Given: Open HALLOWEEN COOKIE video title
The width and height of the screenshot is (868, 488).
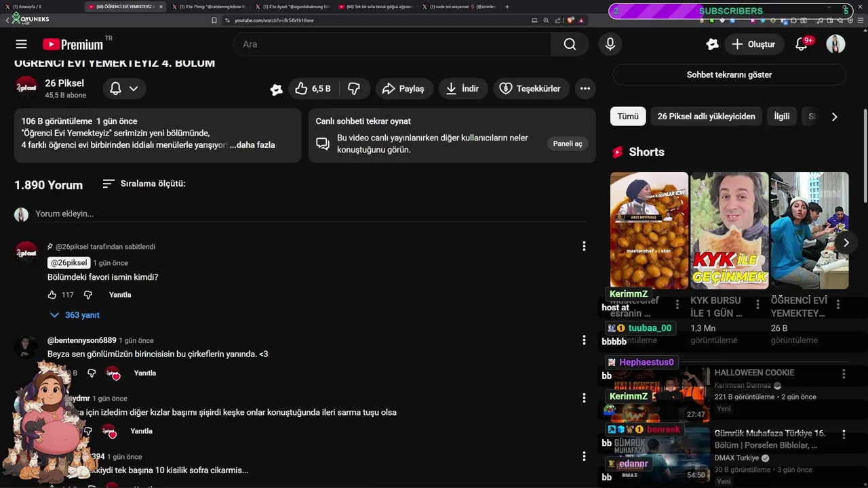Looking at the screenshot, I should (x=754, y=373).
